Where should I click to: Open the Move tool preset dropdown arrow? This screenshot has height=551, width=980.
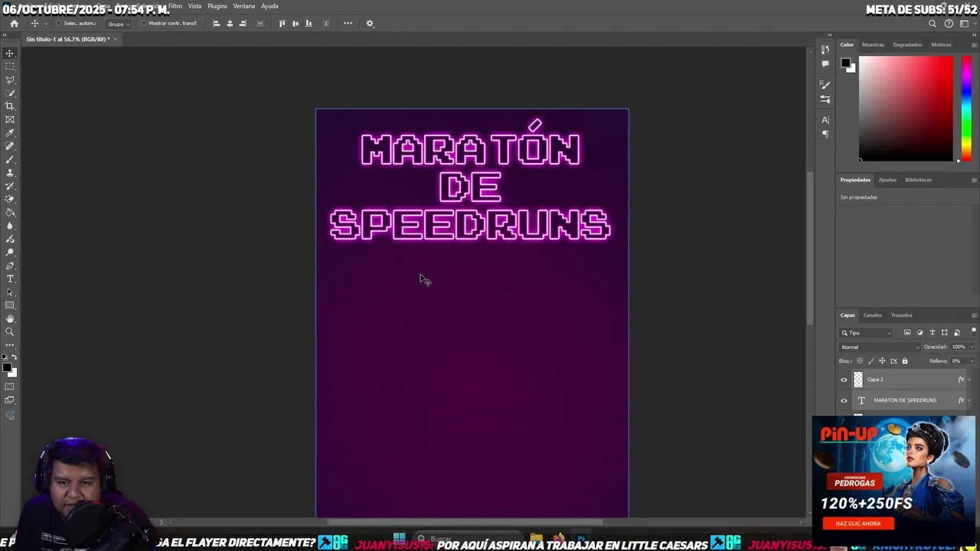[x=44, y=24]
